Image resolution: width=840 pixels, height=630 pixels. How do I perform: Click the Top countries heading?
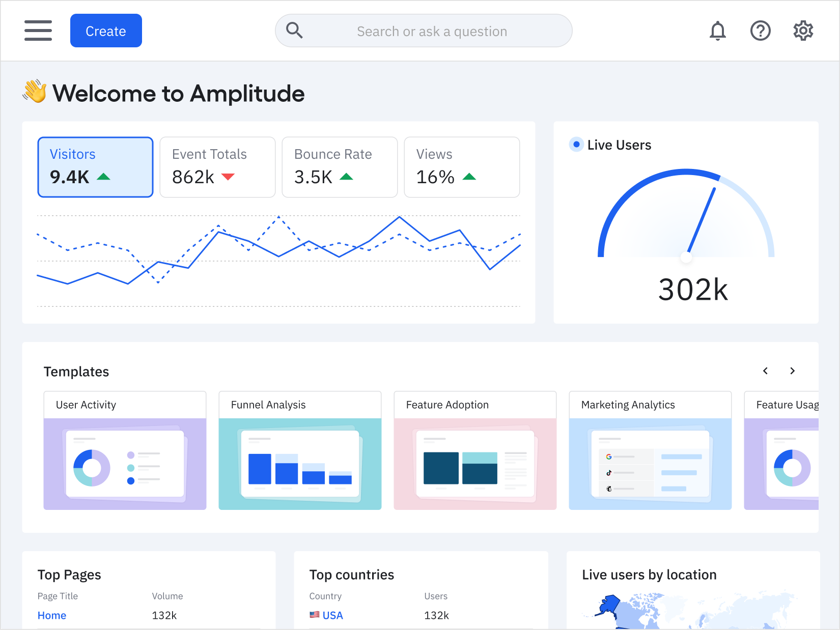[352, 575]
